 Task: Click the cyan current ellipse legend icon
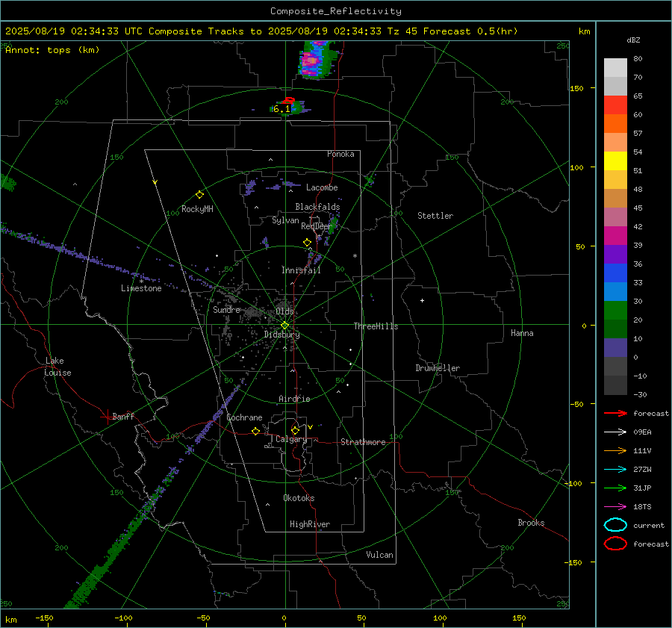[615, 525]
